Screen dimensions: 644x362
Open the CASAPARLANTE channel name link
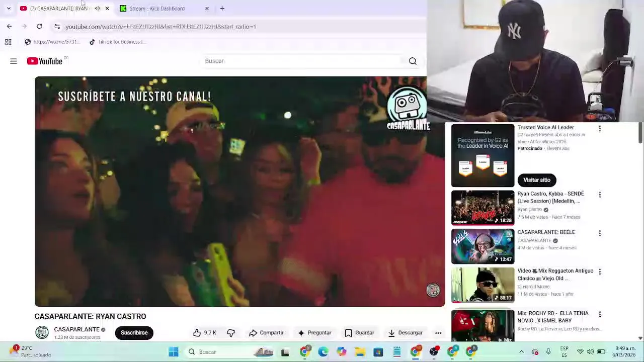click(x=76, y=329)
